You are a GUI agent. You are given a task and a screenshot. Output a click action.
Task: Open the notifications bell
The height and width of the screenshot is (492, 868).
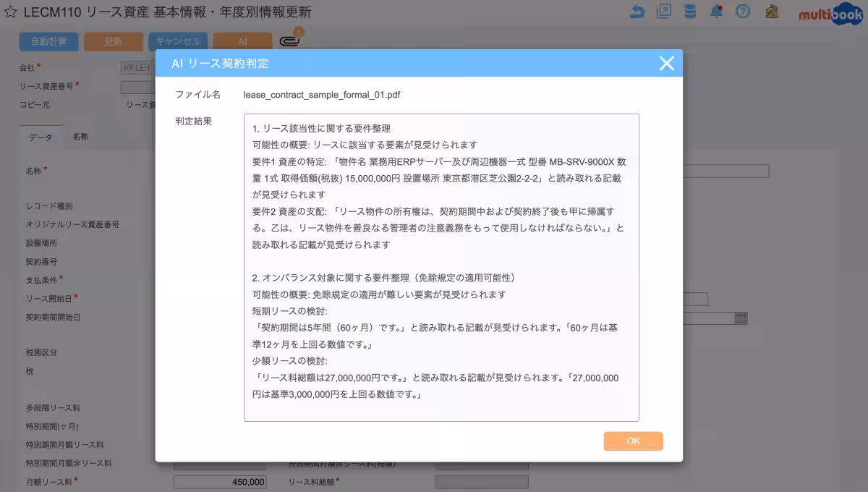[x=716, y=12]
